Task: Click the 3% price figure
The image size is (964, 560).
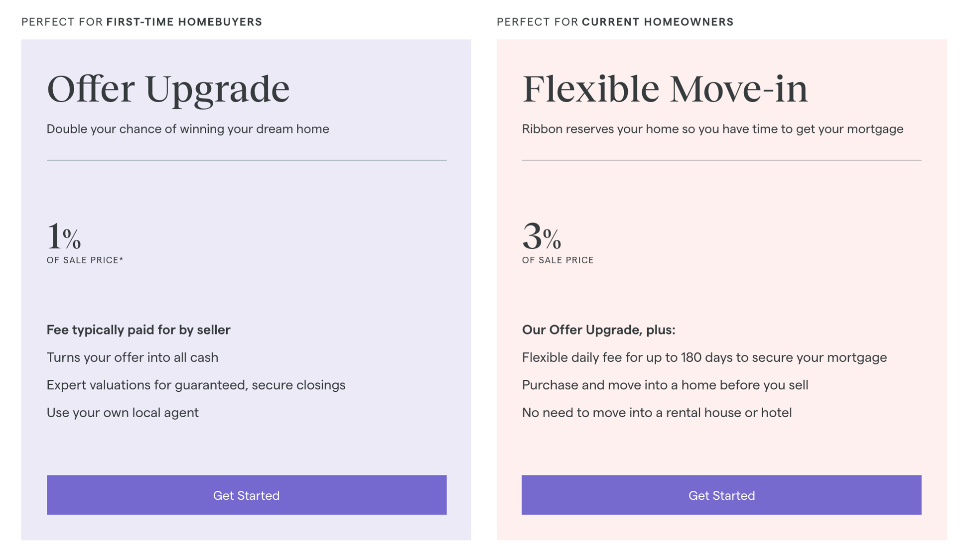Action: [542, 236]
